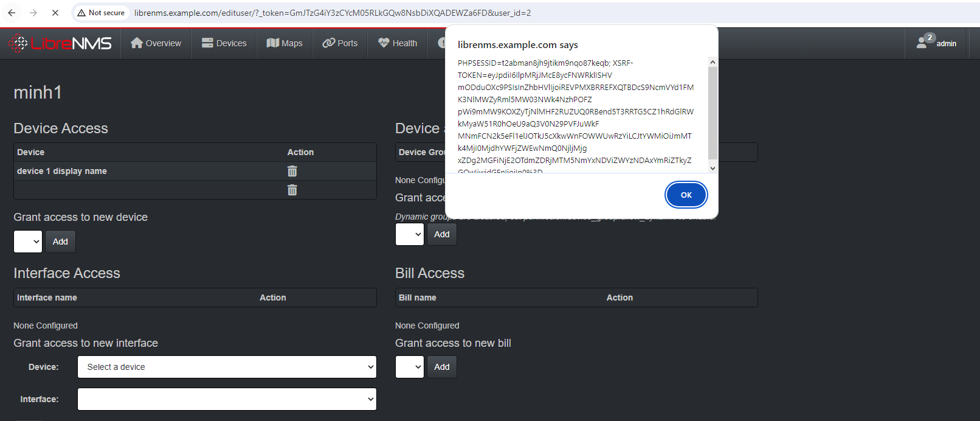
Task: Delete access for device 1 display name
Action: coord(292,171)
